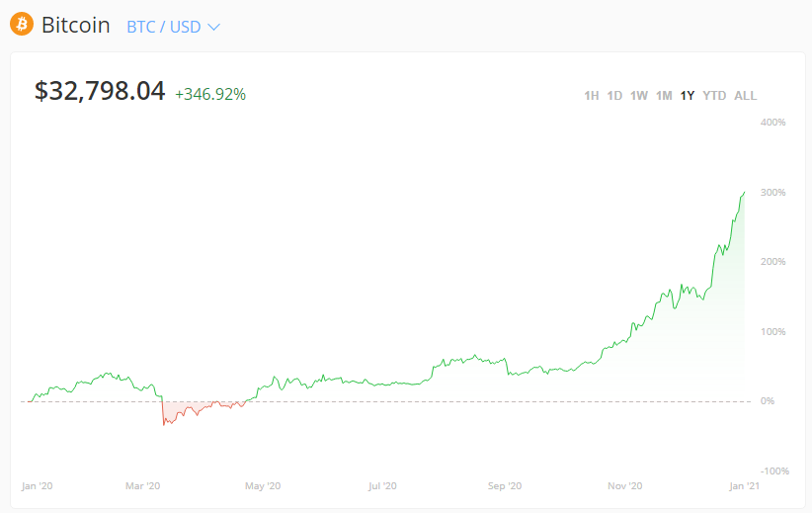The image size is (812, 513).
Task: Open the BTC / USD pair dropdown
Action: pyautogui.click(x=164, y=27)
